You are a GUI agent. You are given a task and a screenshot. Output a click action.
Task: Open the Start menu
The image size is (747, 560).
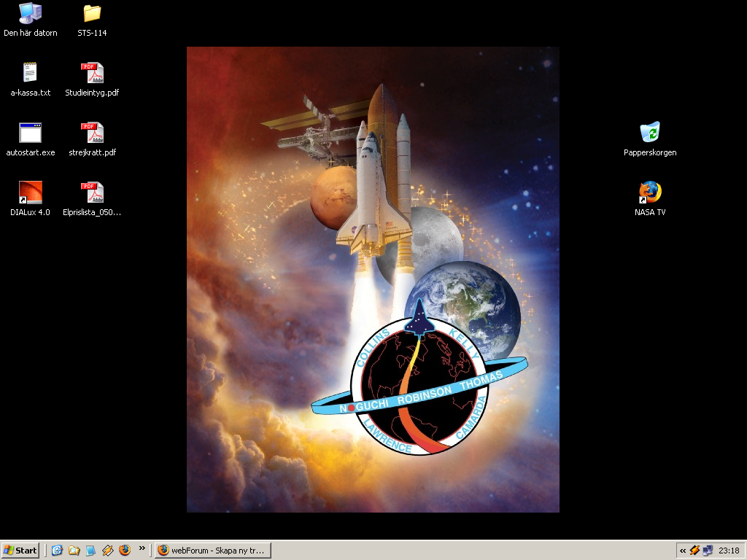point(20,551)
